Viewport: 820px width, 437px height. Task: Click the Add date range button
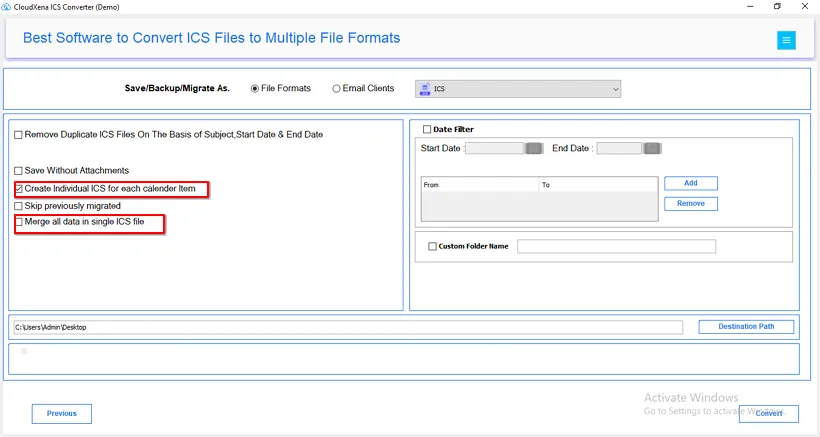[x=691, y=183]
